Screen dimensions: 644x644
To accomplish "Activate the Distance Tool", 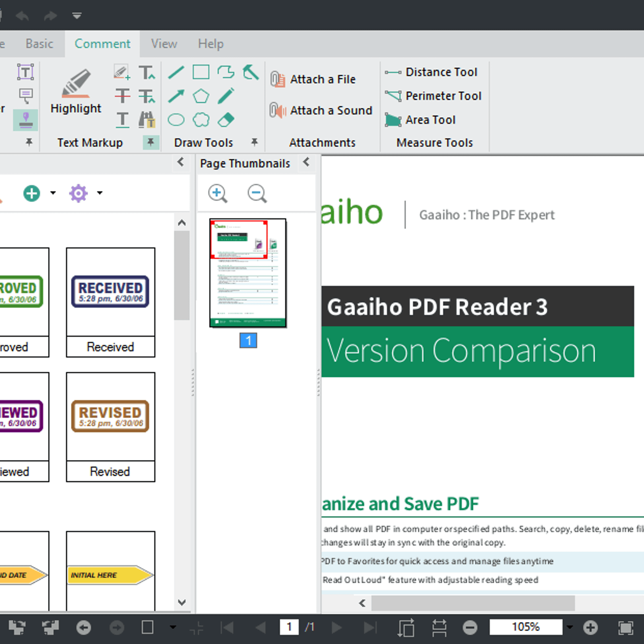I will pyautogui.click(x=431, y=72).
